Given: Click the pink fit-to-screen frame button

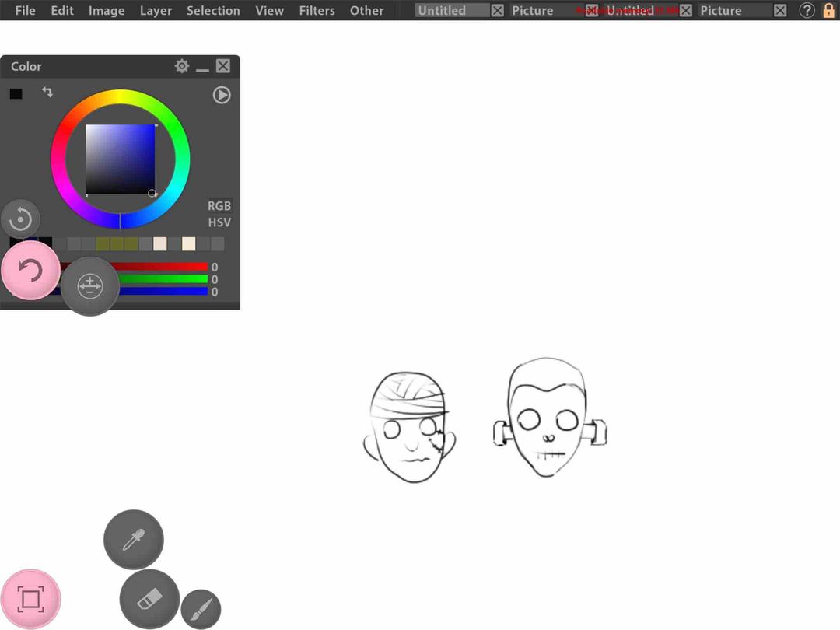Looking at the screenshot, I should [30, 599].
